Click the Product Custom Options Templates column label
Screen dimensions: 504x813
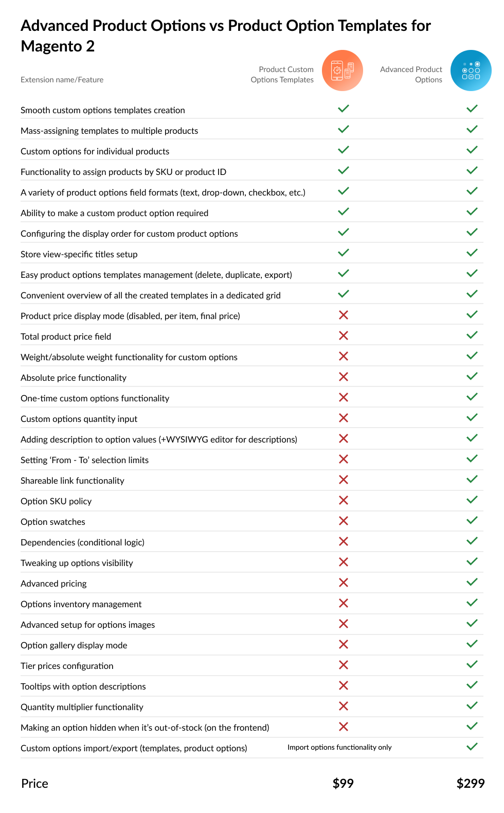click(282, 75)
